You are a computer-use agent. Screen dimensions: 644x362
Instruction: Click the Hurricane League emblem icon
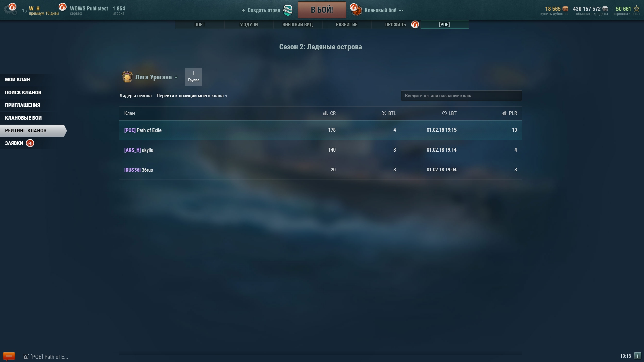[x=127, y=77]
